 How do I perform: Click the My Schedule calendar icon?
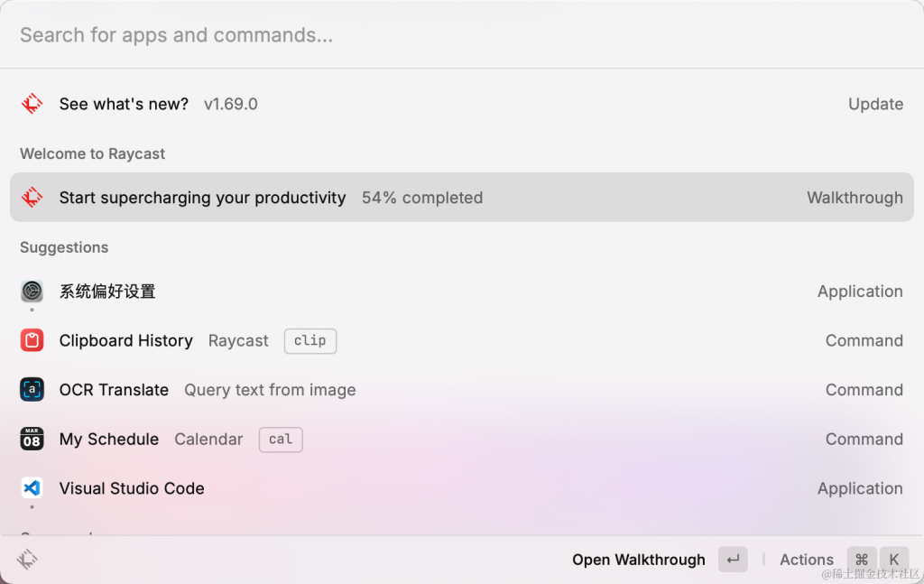point(32,439)
